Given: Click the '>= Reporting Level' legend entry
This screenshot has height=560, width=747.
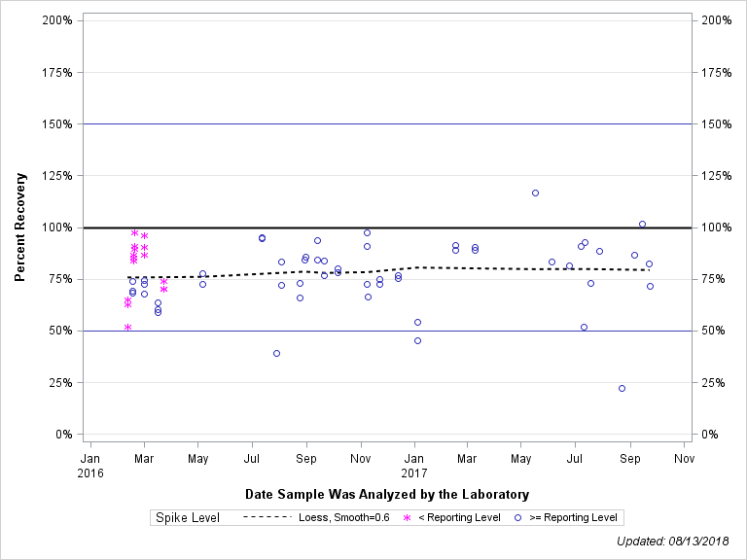Looking at the screenshot, I should (573, 517).
